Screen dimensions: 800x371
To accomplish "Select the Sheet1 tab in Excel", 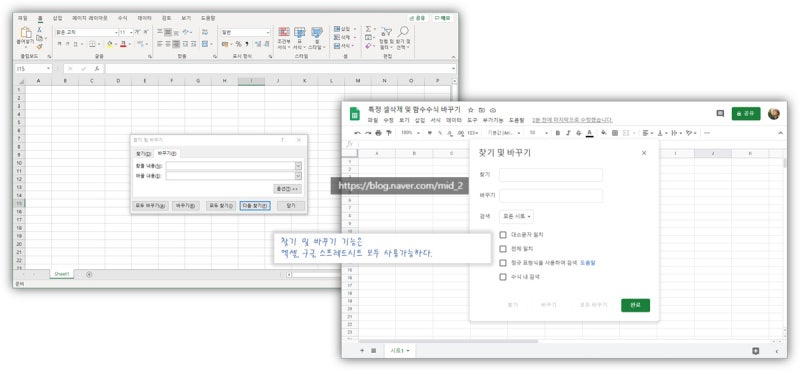I will (62, 275).
